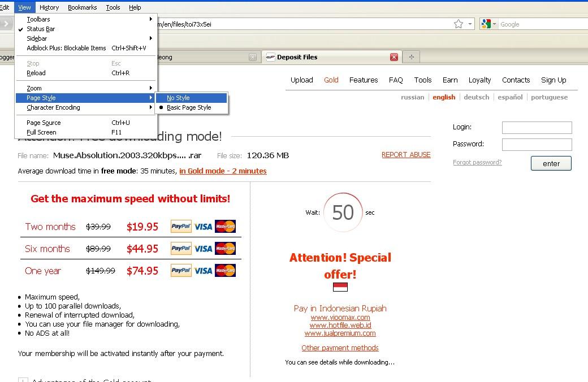This screenshot has height=382, width=588.
Task: Expand the Zoom submenu
Action: (x=85, y=88)
